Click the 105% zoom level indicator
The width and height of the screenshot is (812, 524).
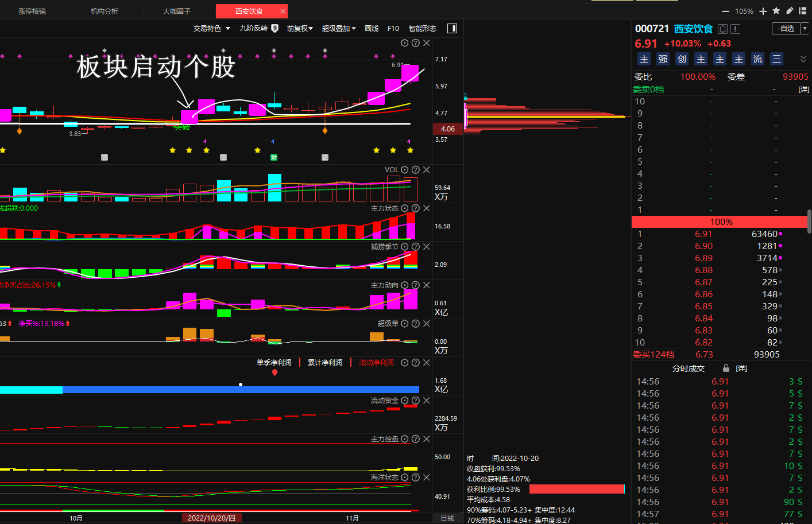click(744, 11)
